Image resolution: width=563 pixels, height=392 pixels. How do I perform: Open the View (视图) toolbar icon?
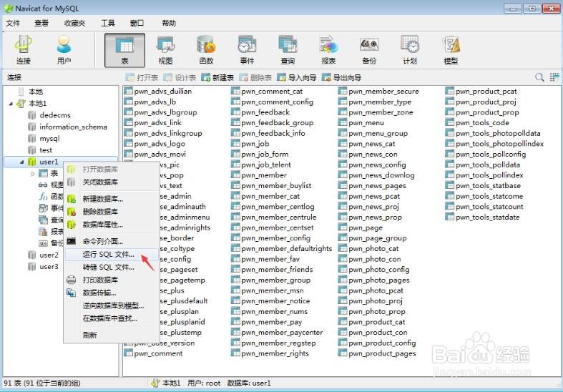pos(165,50)
